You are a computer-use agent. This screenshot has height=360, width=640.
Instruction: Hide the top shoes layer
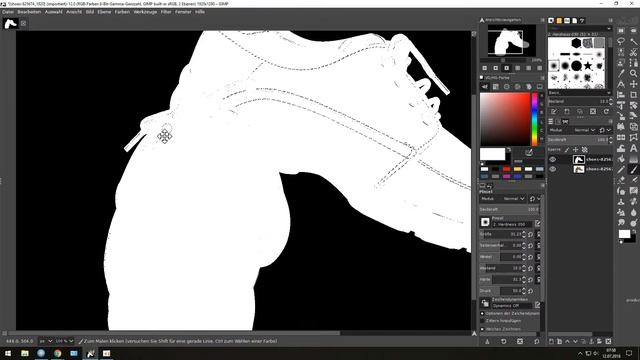point(552,159)
